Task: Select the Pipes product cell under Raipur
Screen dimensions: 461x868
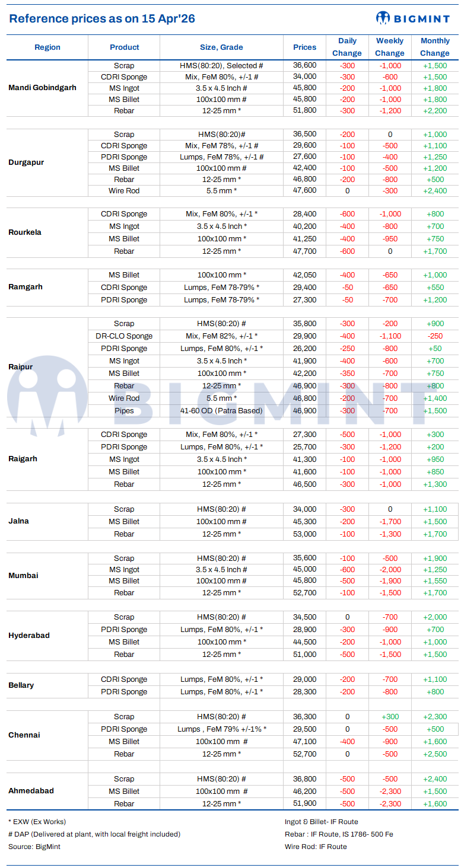Action: click(x=124, y=411)
